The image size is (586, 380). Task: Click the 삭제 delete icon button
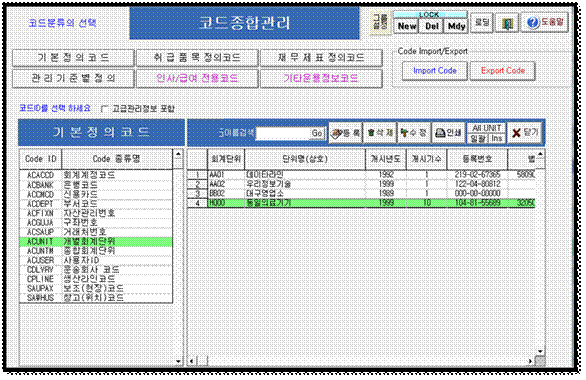click(x=380, y=133)
